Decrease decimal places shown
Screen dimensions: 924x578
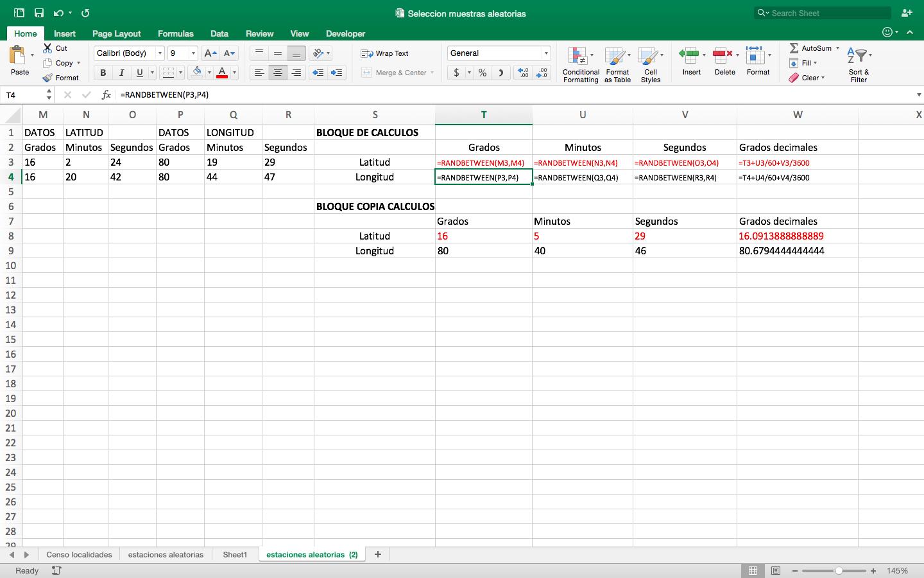[542, 73]
